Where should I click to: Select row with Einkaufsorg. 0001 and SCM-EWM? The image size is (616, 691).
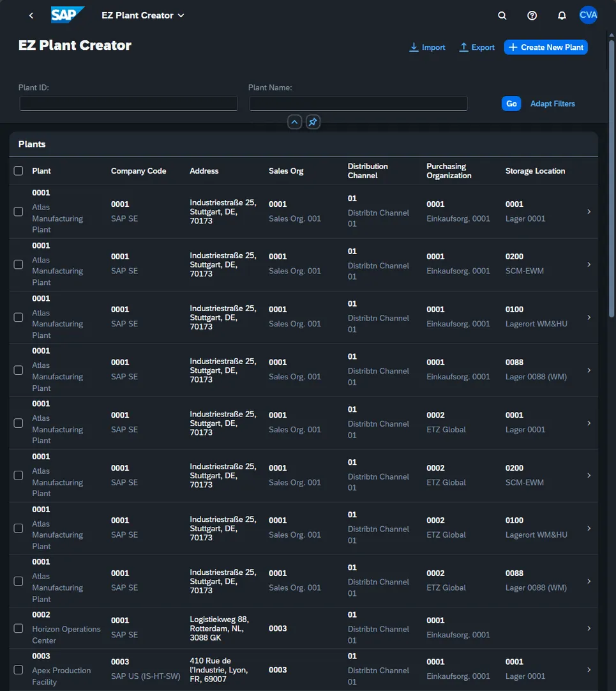pos(19,264)
